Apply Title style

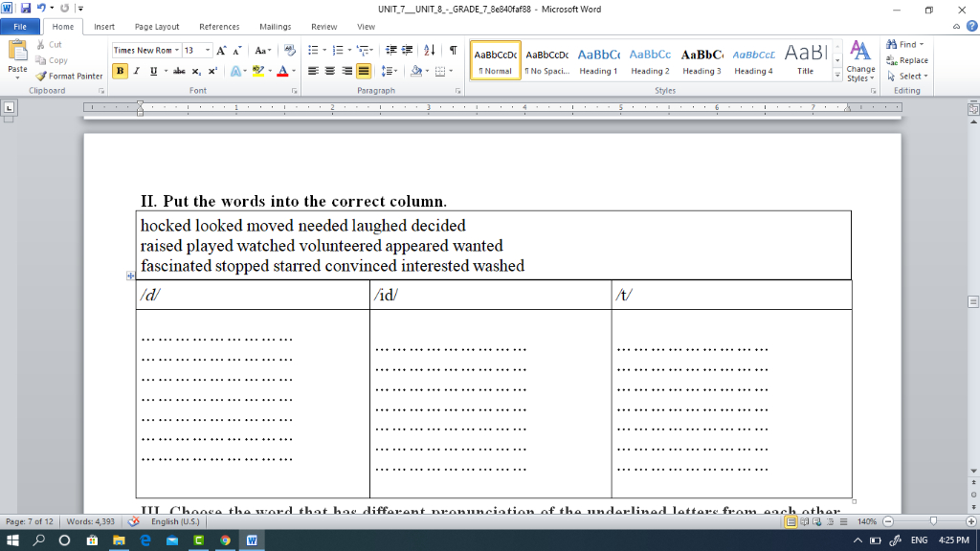click(x=806, y=61)
